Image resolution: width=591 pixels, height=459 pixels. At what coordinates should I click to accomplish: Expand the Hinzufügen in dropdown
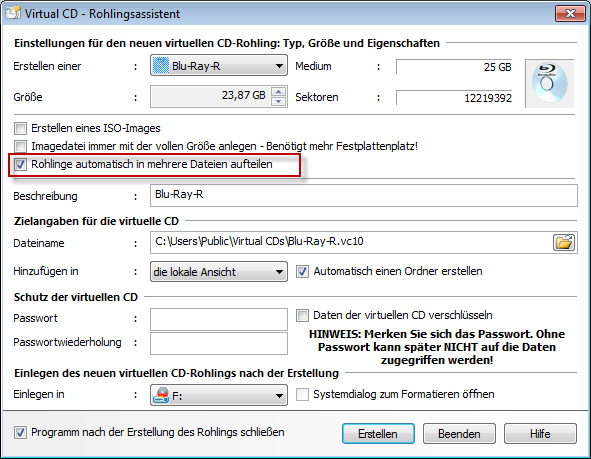pos(279,272)
